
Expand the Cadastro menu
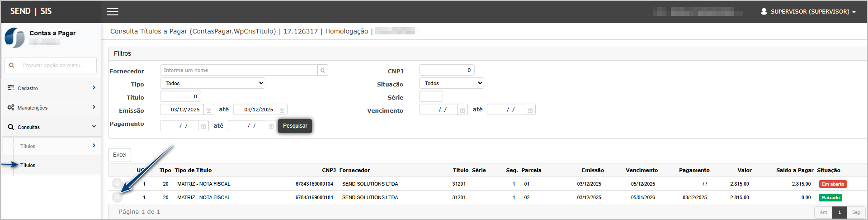click(x=51, y=88)
